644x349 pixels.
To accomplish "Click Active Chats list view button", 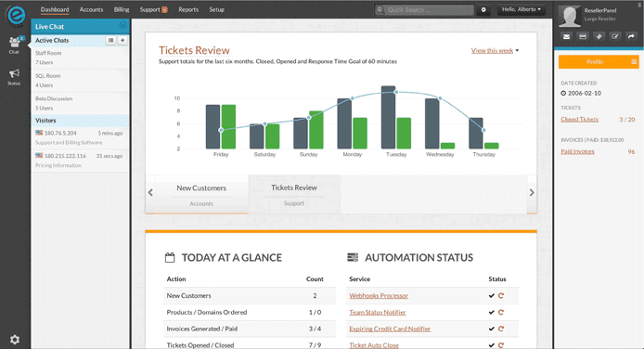I will pyautogui.click(x=111, y=40).
